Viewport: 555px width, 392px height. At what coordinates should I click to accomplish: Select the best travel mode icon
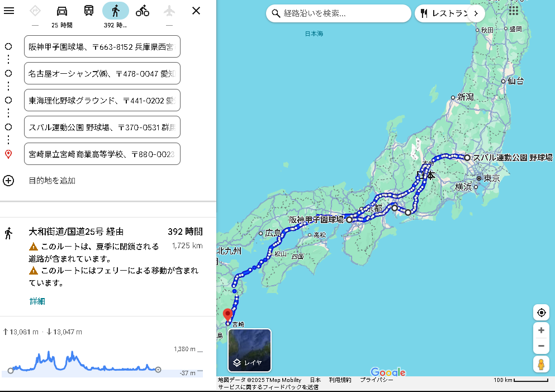(x=35, y=11)
